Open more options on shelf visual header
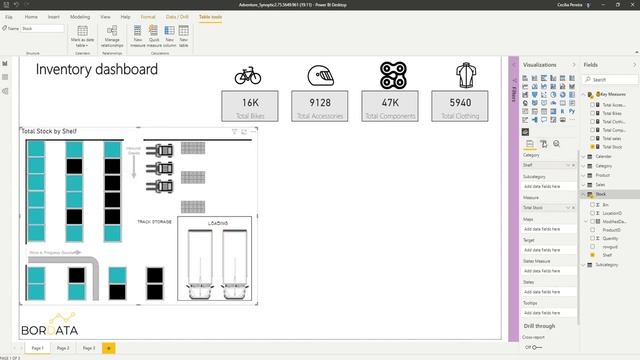Viewport: 640px width, 360px height. 253,131
